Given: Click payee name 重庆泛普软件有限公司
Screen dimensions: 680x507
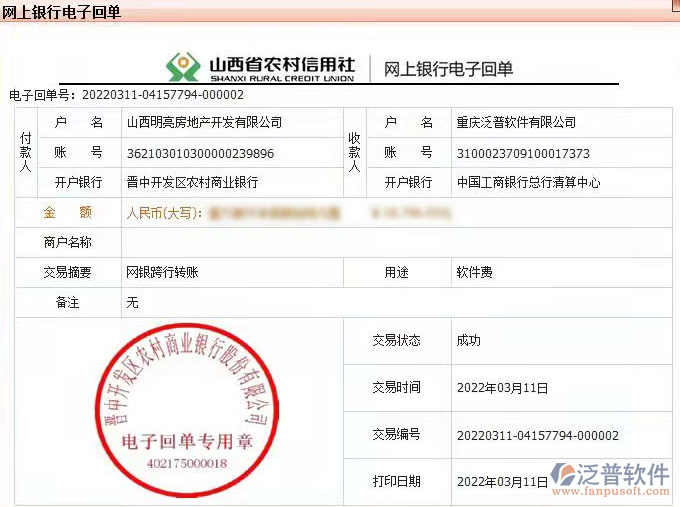Looking at the screenshot, I should 516,123.
